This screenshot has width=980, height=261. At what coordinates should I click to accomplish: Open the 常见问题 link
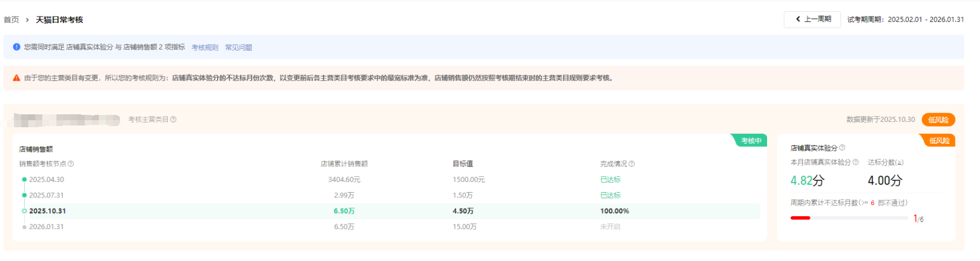(238, 48)
